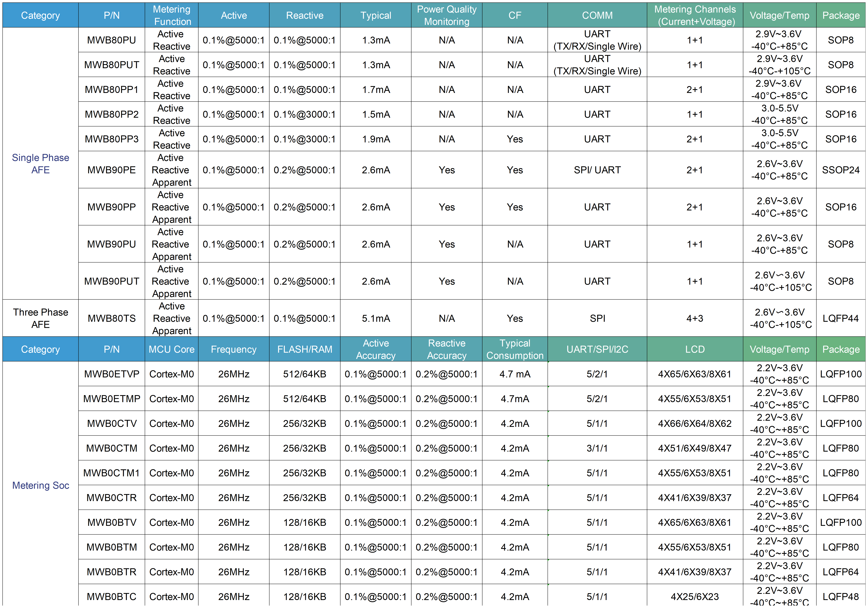Select the 4X66/6X64/8X62 LCD cell
The width and height of the screenshot is (868, 608).
[x=695, y=424]
